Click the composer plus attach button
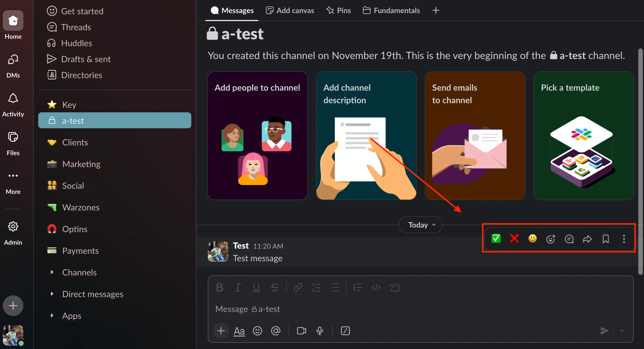The height and width of the screenshot is (349, 644). [221, 330]
